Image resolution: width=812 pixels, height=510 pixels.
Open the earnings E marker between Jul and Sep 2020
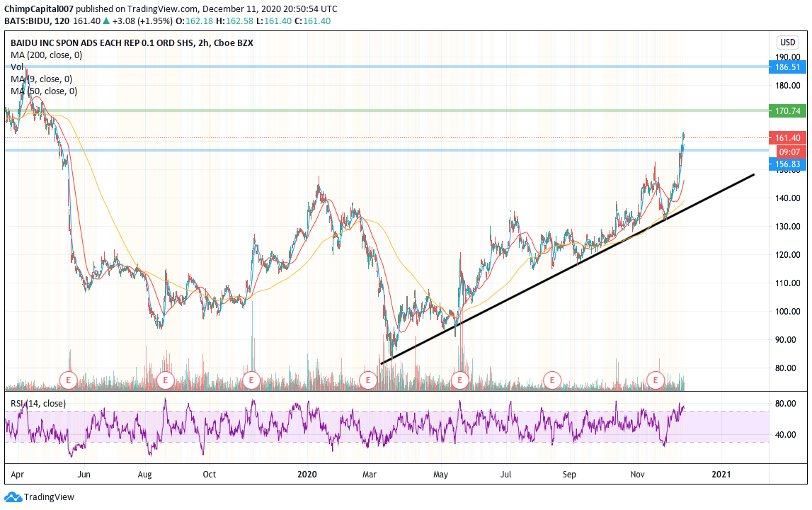552,380
